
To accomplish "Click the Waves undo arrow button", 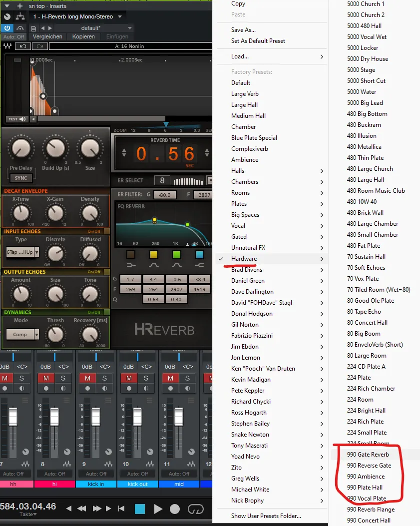I will 23,46.
